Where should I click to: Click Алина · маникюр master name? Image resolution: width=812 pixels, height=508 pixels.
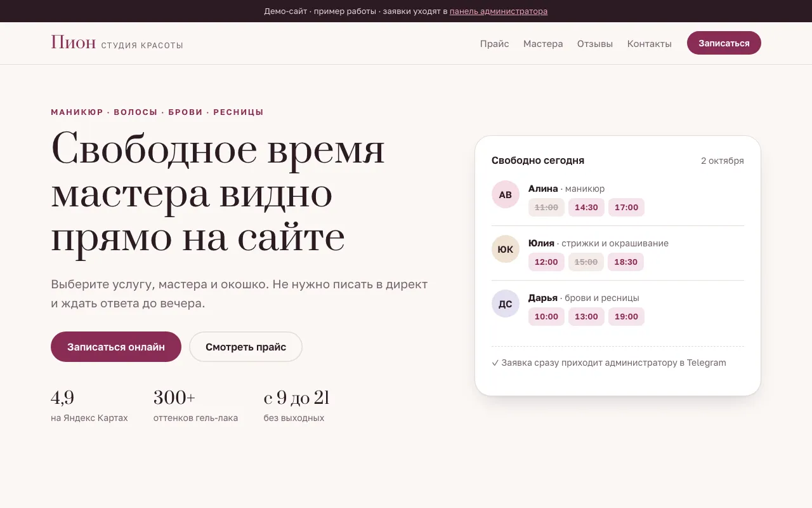(x=566, y=189)
